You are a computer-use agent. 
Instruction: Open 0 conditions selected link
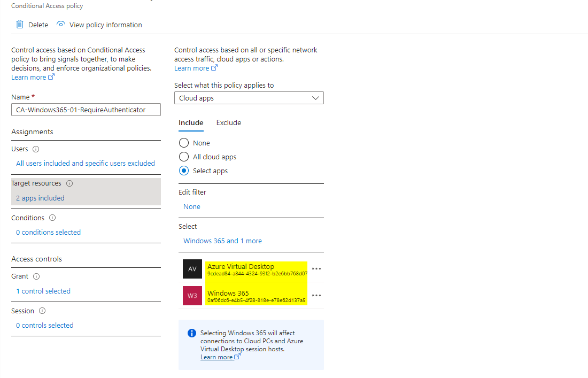pos(48,232)
